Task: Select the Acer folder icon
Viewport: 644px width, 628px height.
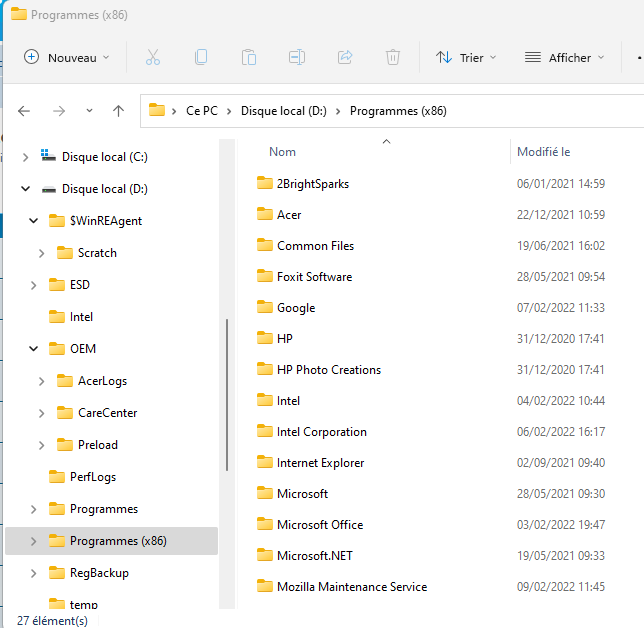Action: point(264,214)
